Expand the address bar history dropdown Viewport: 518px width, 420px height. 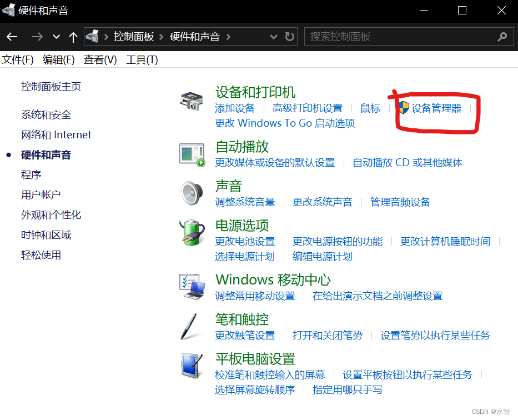[273, 37]
